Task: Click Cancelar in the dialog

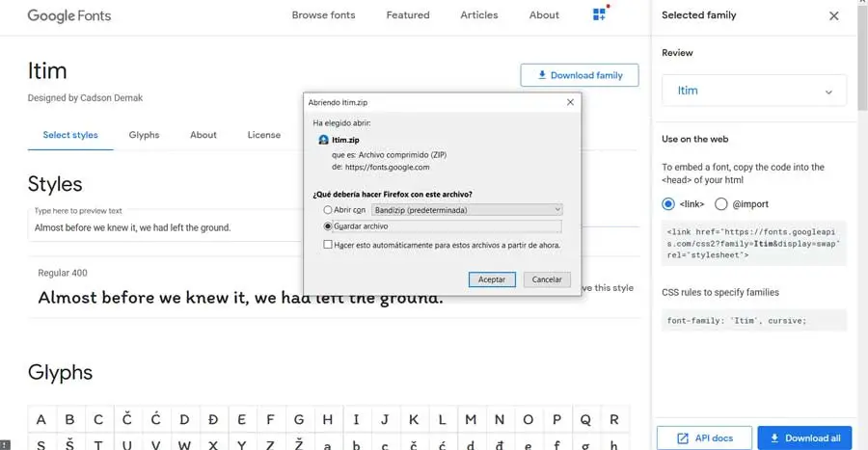Action: 547,279
